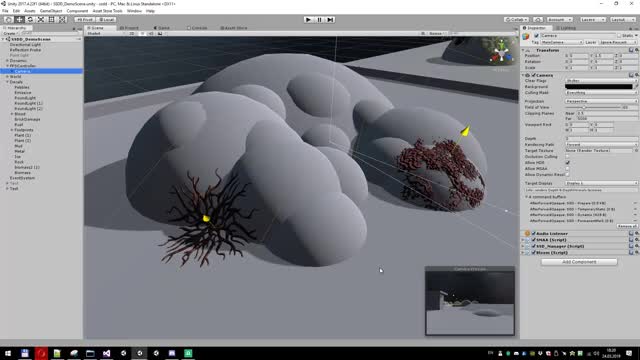Image resolution: width=640 pixels, height=360 pixels.
Task: Select the Hand tool in the toolbar
Action: pos(8,20)
